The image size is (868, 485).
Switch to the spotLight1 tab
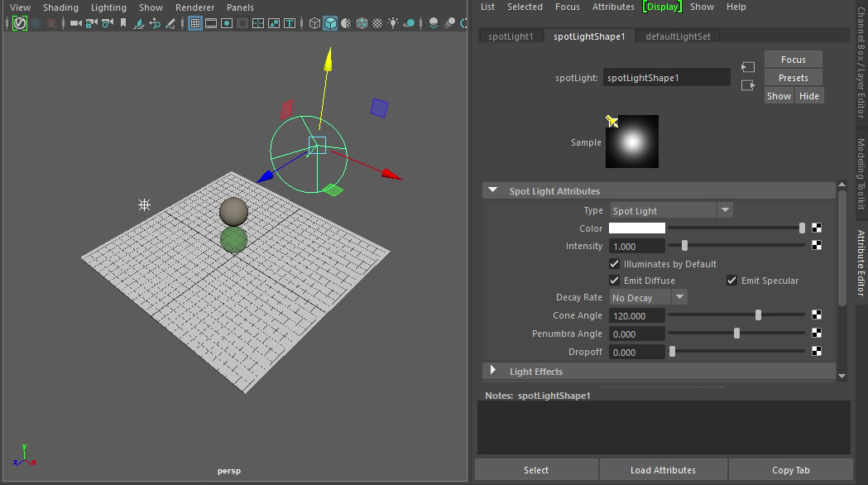click(x=511, y=36)
